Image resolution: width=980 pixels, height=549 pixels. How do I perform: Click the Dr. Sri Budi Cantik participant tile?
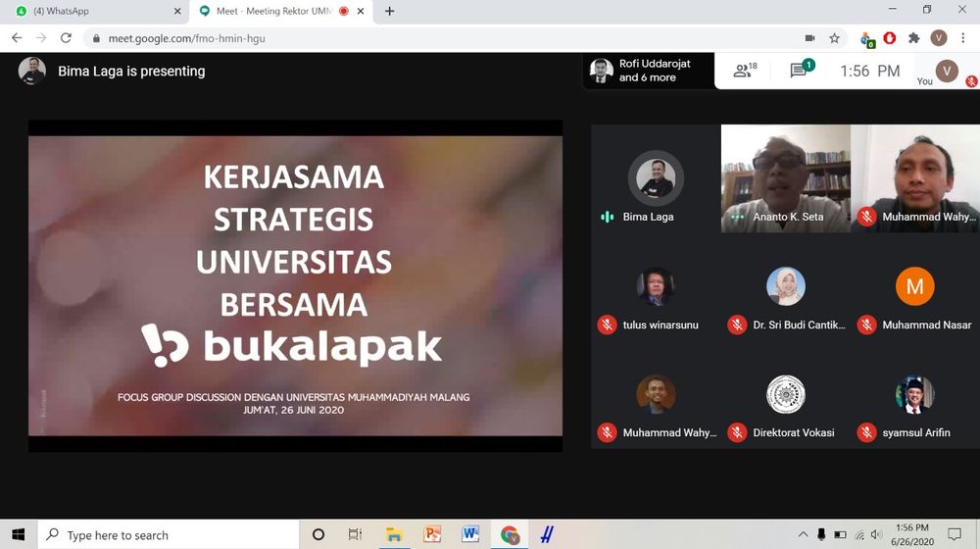[786, 286]
